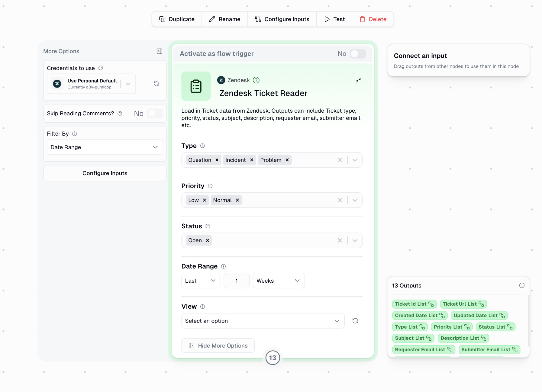Open the 13 Outputs info icon
This screenshot has height=392, width=542.
(522, 285)
